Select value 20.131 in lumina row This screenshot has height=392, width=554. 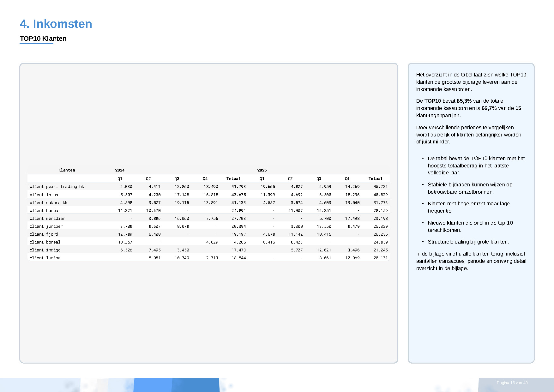coord(380,258)
